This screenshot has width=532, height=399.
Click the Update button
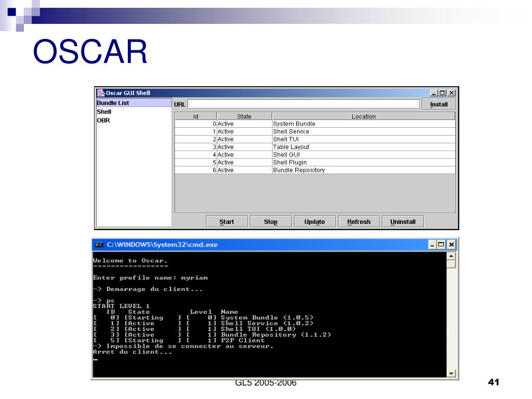(314, 221)
